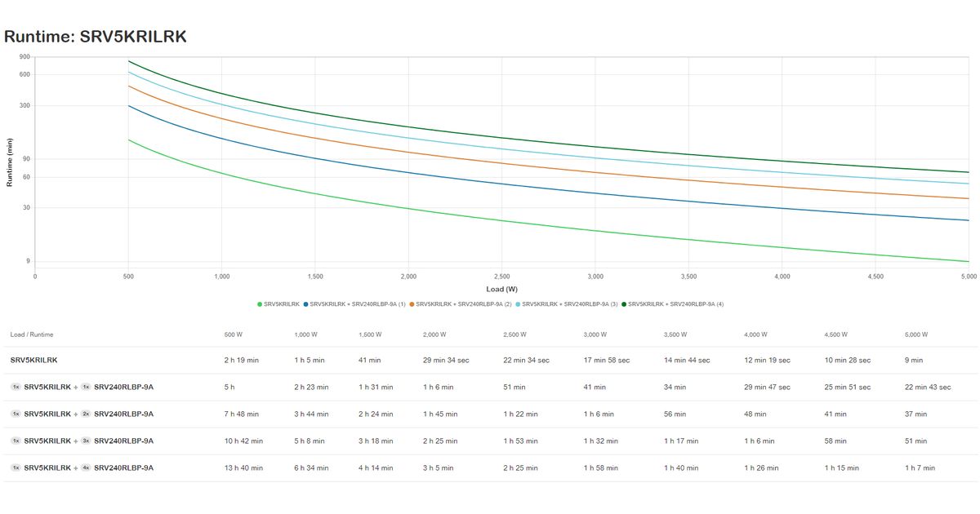Click the 13 h 40 min runtime cell

click(243, 468)
